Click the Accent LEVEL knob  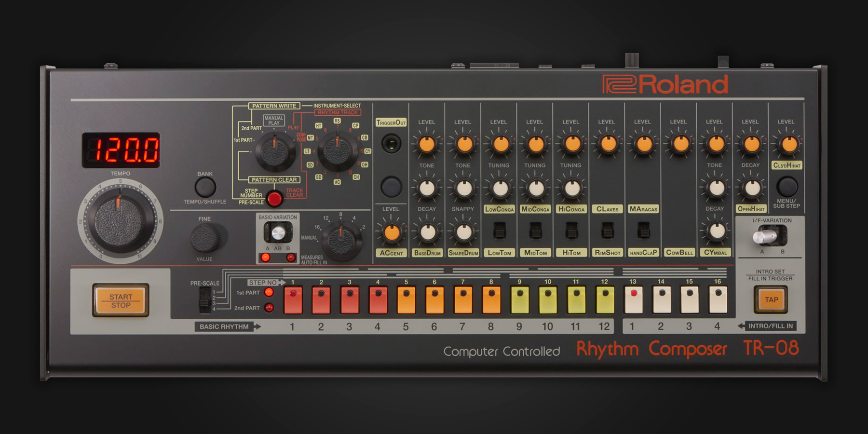[392, 232]
